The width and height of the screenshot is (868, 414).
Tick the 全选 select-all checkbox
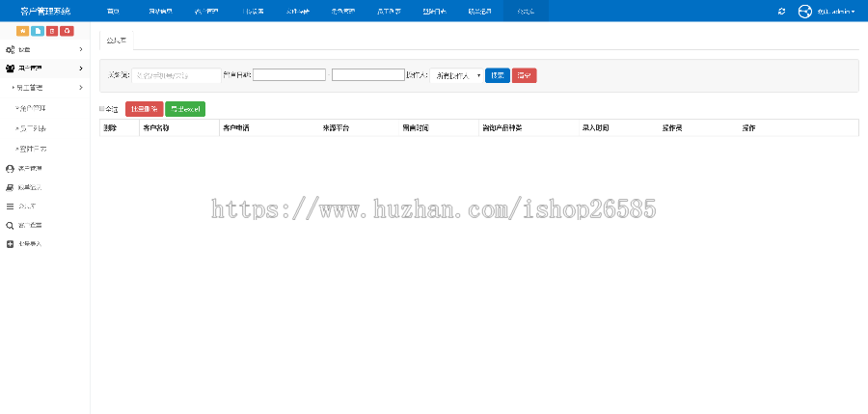point(102,109)
